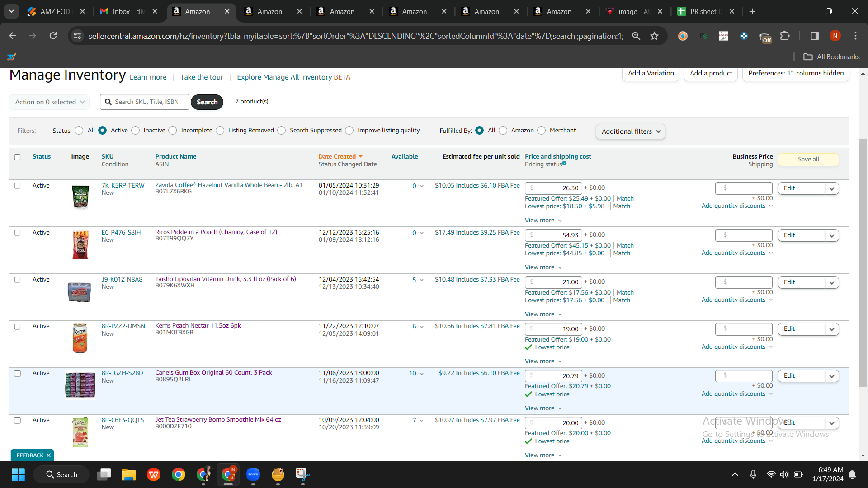Click the first Chrome icon on taskbar
The height and width of the screenshot is (488, 868).
179,474
